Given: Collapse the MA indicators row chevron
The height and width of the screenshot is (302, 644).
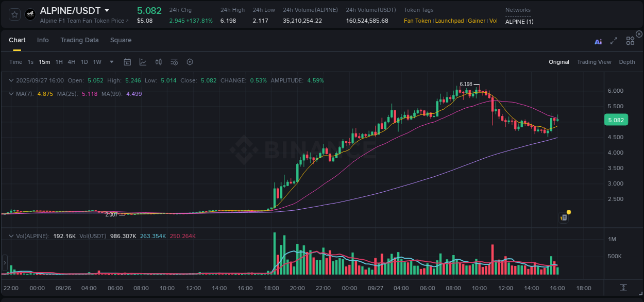Looking at the screenshot, I should click(x=11, y=94).
